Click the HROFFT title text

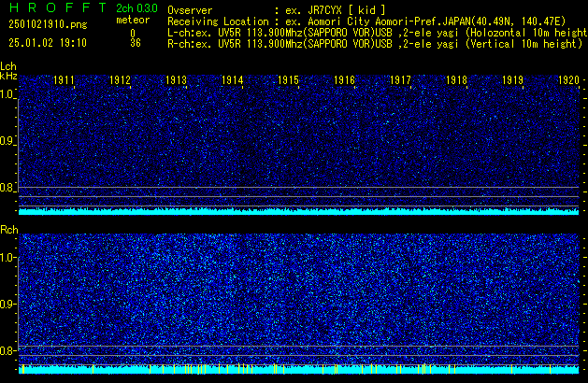(x=58, y=7)
